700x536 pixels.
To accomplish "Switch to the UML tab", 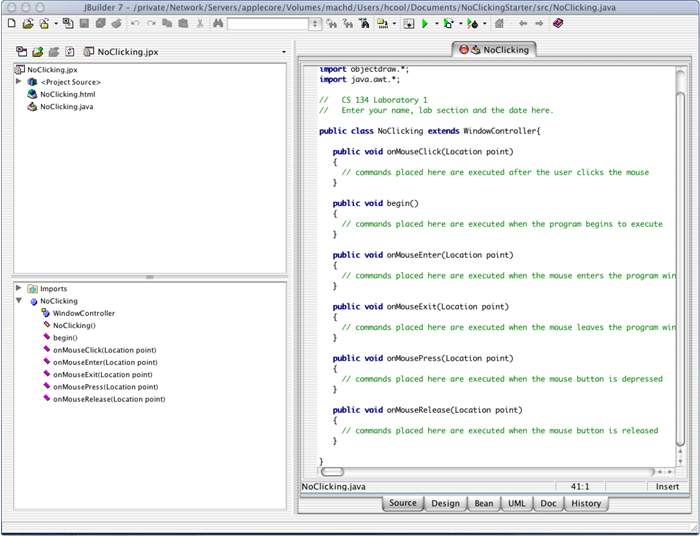I will [x=517, y=504].
